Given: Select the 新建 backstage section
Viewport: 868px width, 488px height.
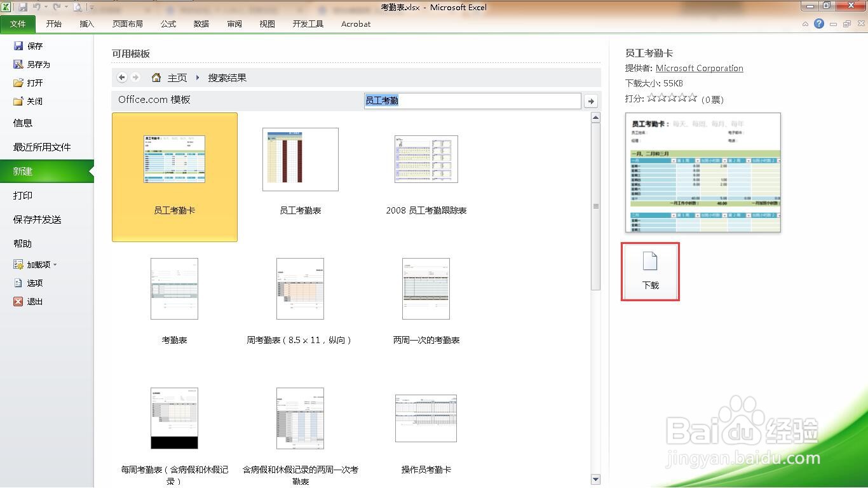Looking at the screenshot, I should tap(47, 171).
